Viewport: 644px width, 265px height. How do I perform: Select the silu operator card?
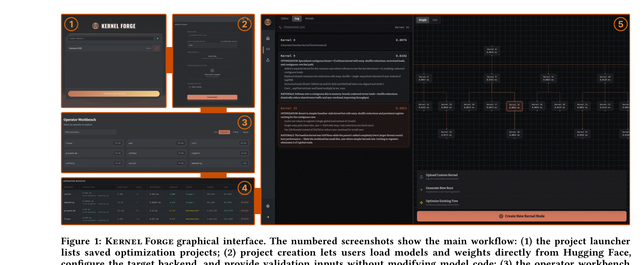pos(219,143)
